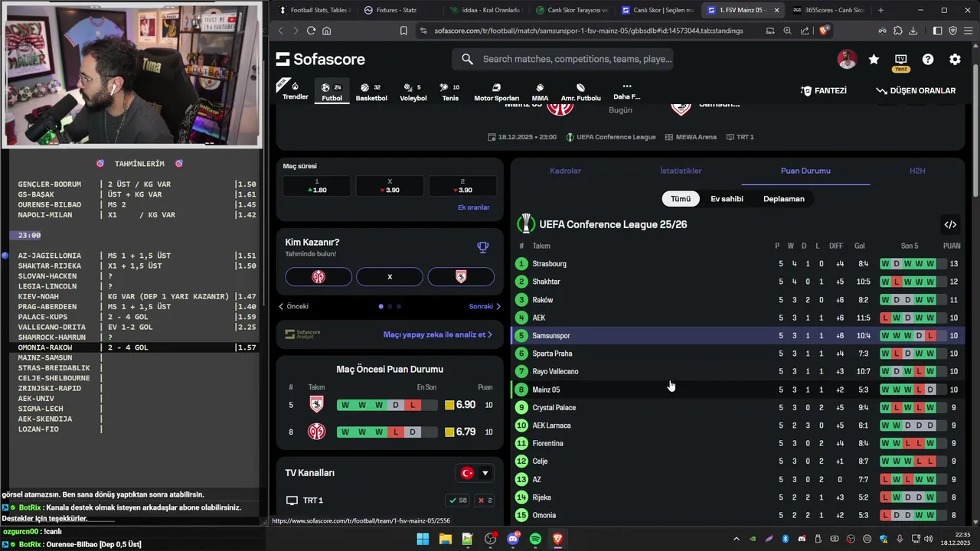Select Amr. Futbolu category

click(580, 92)
